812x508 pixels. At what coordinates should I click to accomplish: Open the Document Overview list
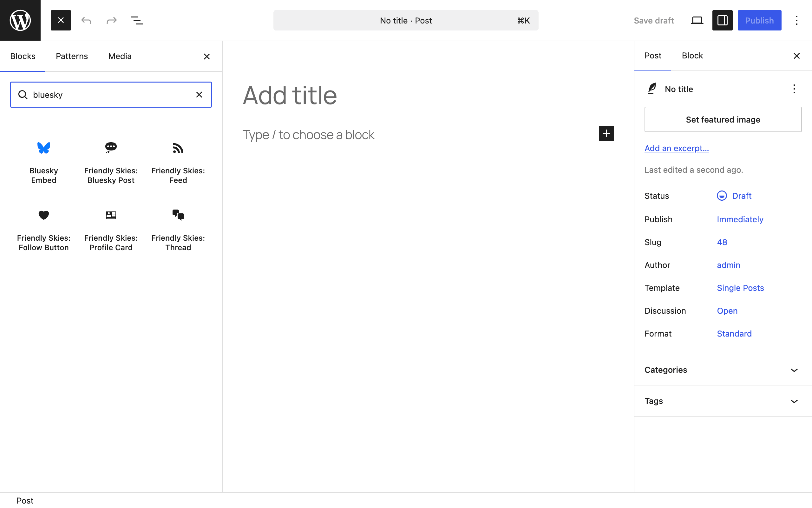(137, 20)
